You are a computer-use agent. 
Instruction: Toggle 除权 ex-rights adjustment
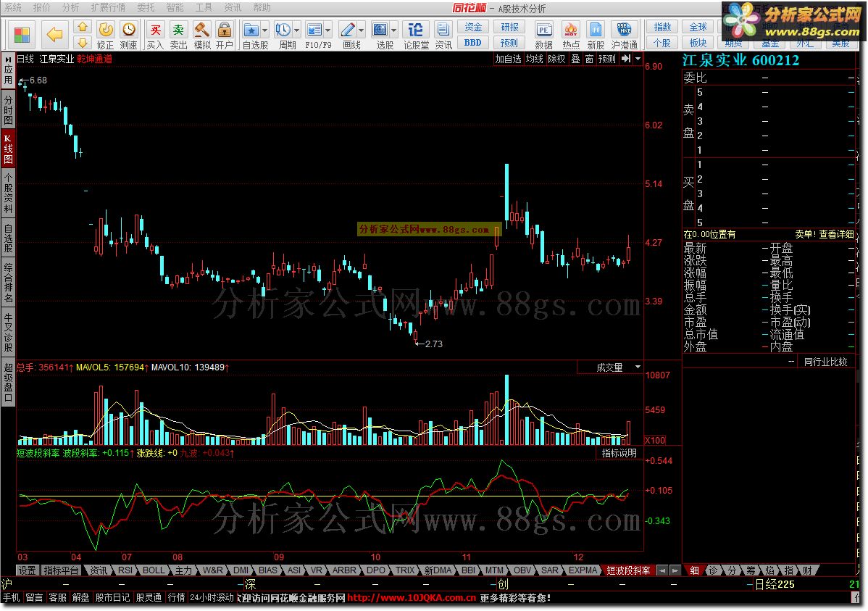557,59
